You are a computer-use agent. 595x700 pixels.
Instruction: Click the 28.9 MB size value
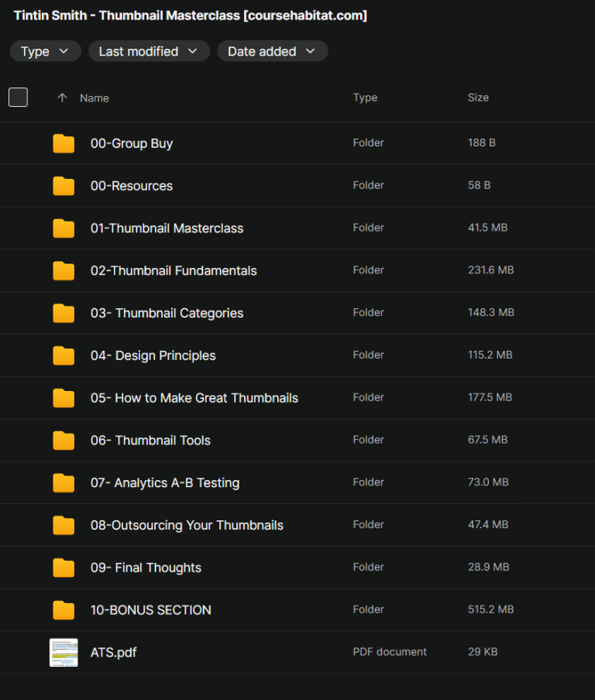(489, 567)
